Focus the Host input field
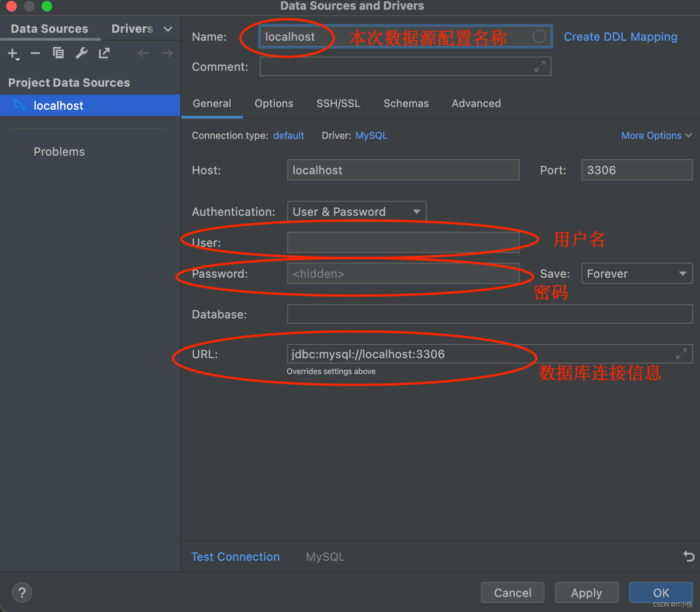Screen dimensions: 700x612 [403, 170]
